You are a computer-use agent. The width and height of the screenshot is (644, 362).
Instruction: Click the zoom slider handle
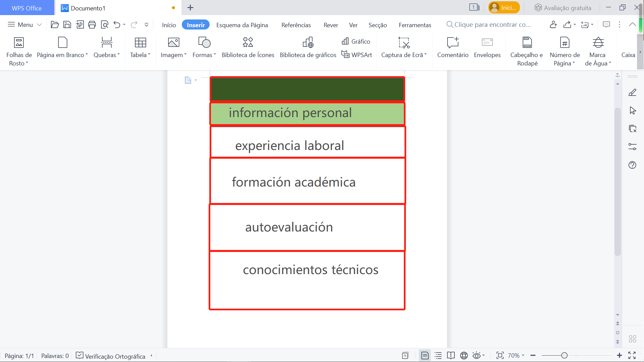(x=565, y=355)
